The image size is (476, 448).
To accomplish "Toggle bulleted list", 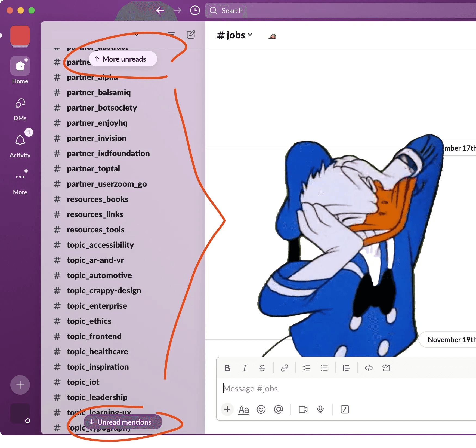I will coord(324,368).
